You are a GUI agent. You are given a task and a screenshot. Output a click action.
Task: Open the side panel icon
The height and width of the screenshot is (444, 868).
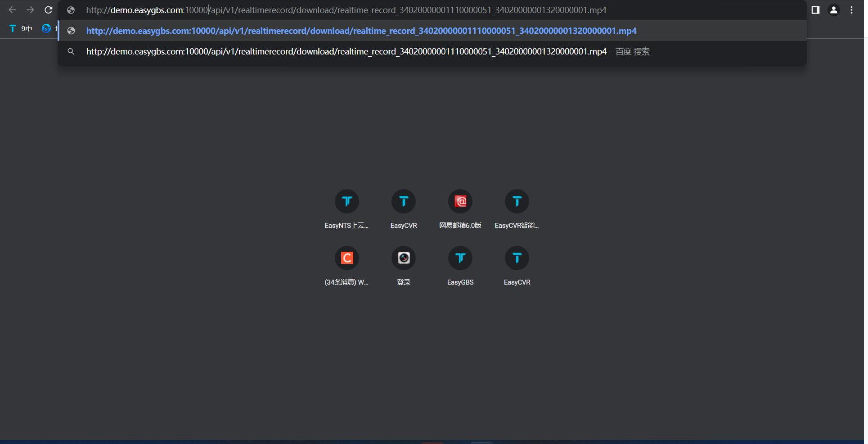(815, 10)
